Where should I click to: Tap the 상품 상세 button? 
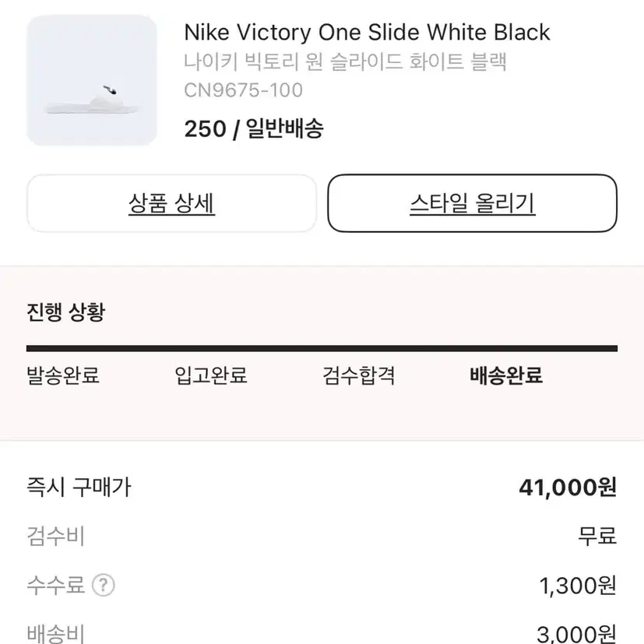click(x=171, y=203)
